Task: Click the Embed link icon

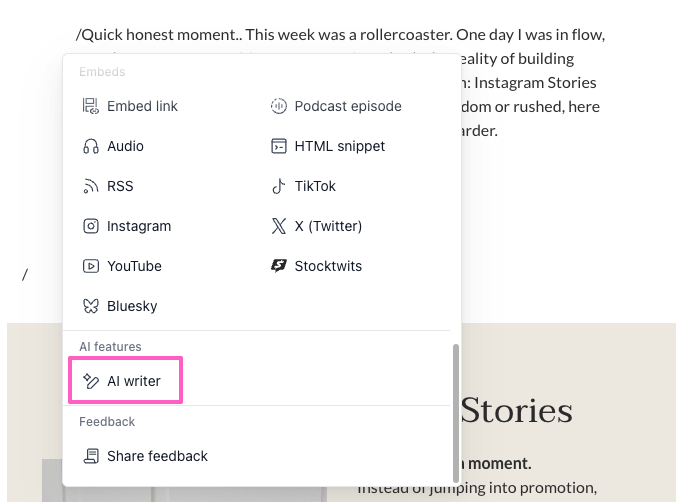Action: (91, 106)
